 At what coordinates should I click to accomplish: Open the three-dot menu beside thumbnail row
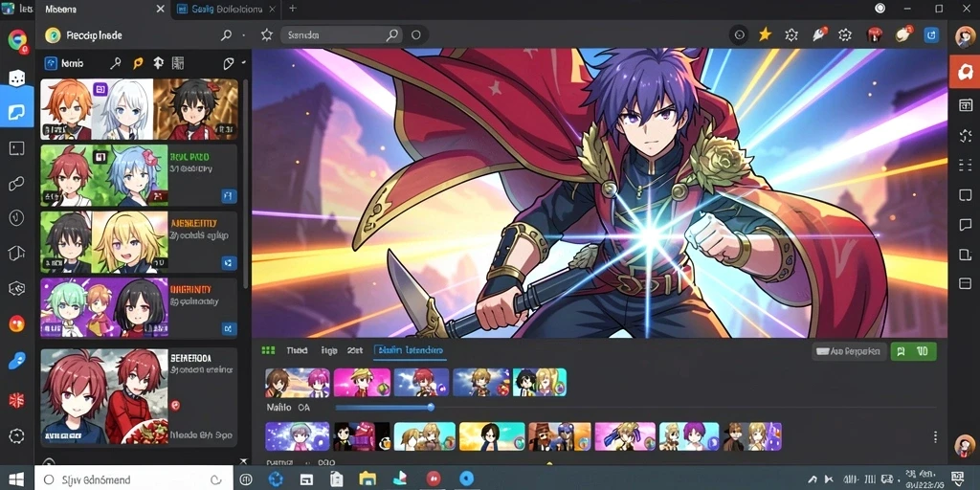tap(935, 436)
